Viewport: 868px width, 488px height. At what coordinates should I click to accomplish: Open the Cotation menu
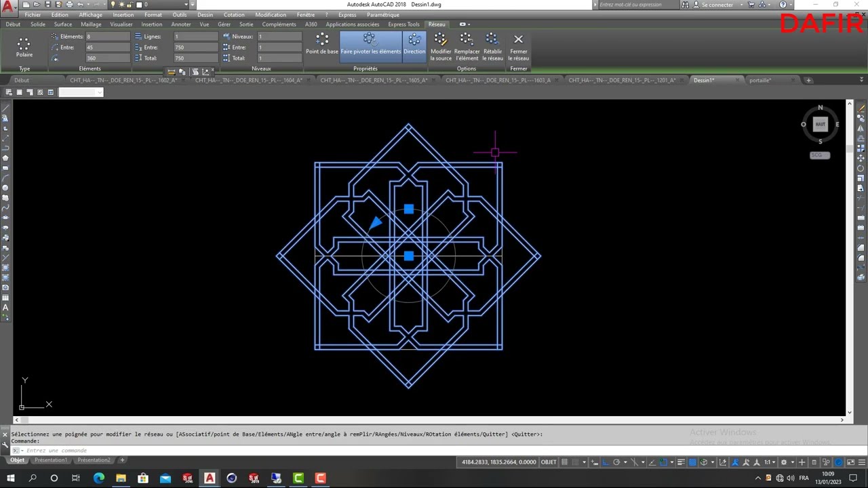[234, 15]
